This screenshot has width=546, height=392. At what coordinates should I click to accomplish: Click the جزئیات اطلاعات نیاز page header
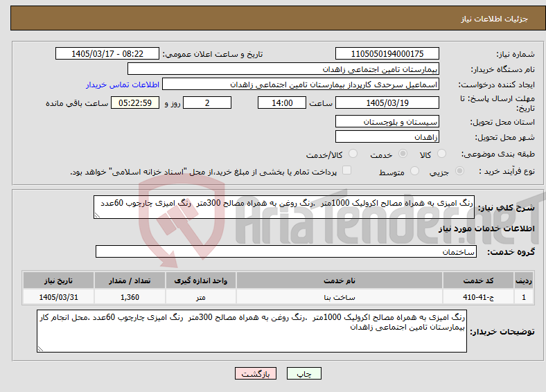[x=494, y=19]
